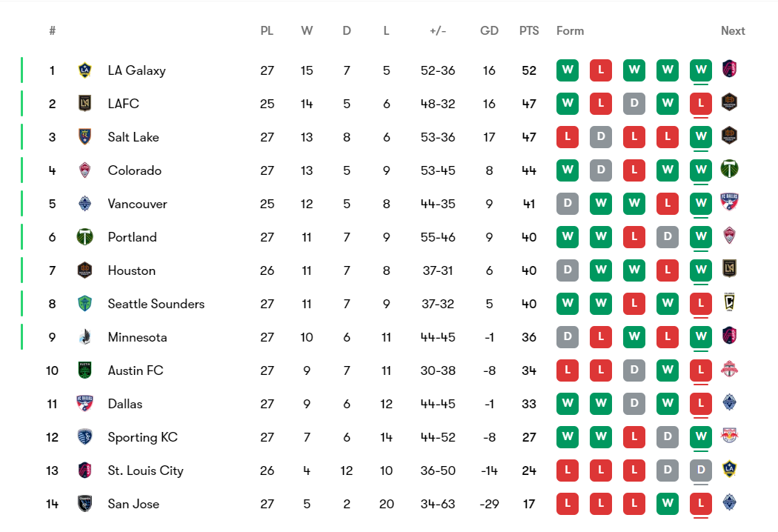The image size is (778, 532).
Task: Select the Minnesota team name
Action: 137,337
